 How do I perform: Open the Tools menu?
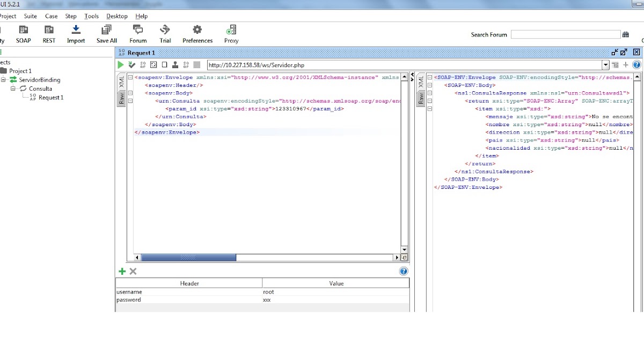click(91, 16)
